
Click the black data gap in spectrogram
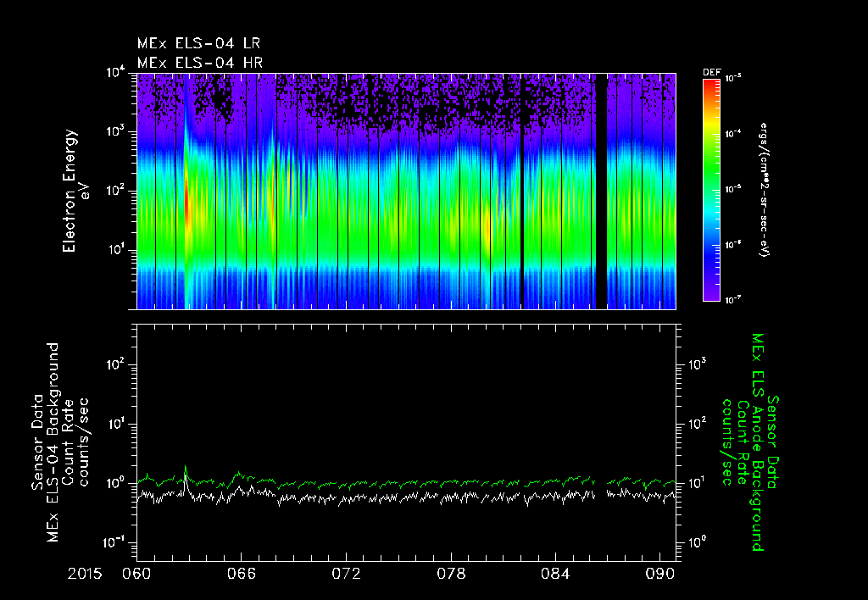pyautogui.click(x=601, y=191)
